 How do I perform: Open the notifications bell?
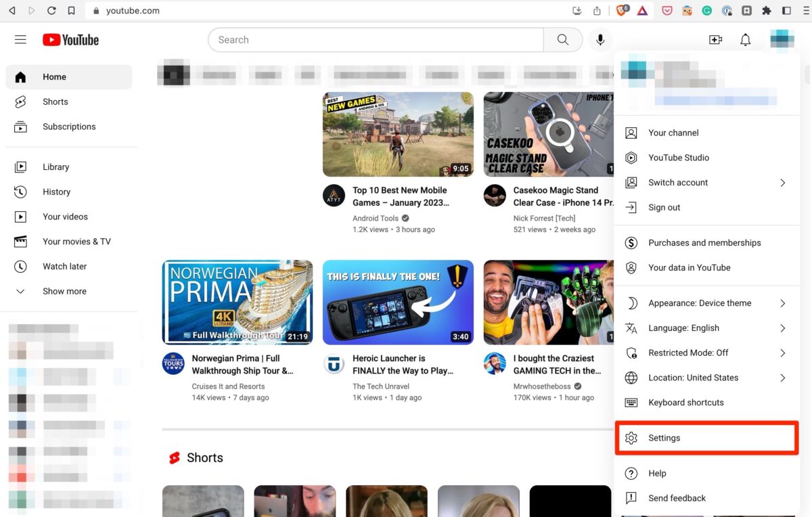pyautogui.click(x=745, y=40)
